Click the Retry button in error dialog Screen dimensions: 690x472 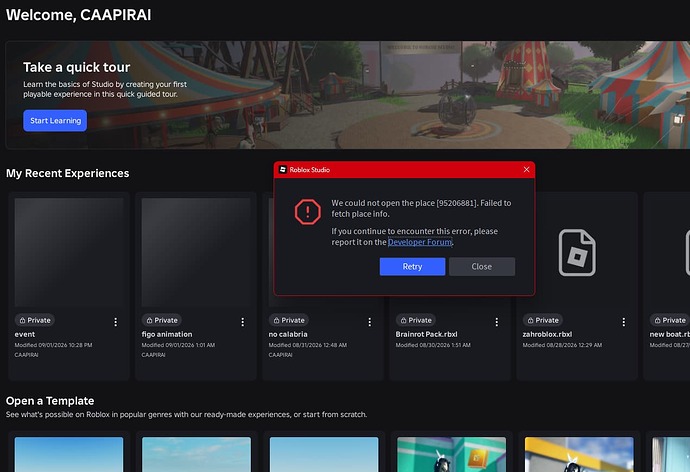tap(412, 267)
